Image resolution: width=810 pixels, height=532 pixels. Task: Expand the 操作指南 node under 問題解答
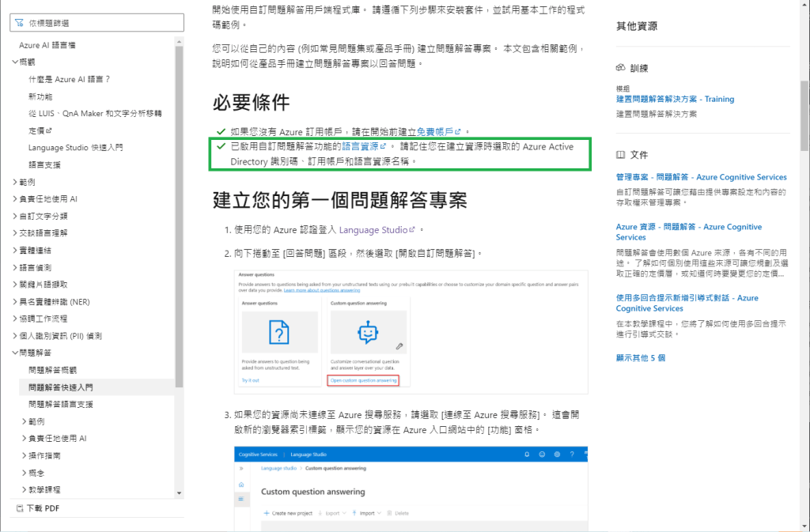[x=24, y=455]
